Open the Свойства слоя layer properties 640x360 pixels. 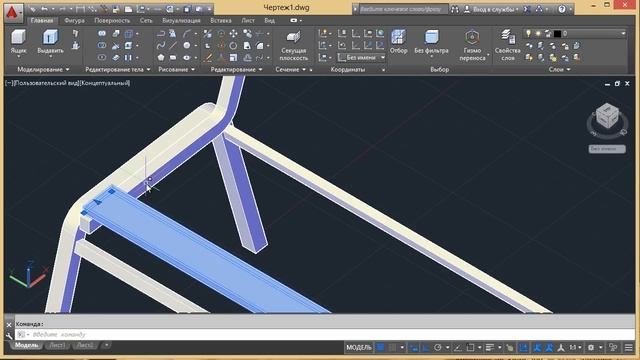(507, 45)
